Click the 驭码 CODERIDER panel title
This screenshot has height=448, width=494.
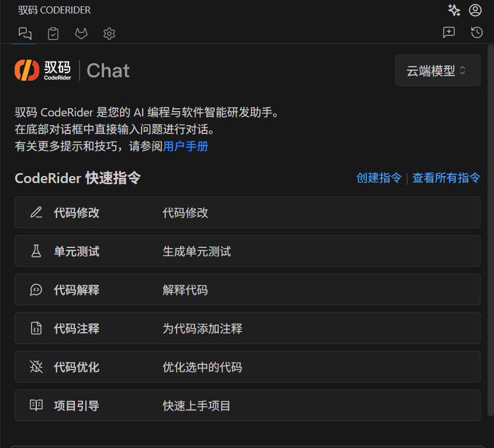point(54,10)
